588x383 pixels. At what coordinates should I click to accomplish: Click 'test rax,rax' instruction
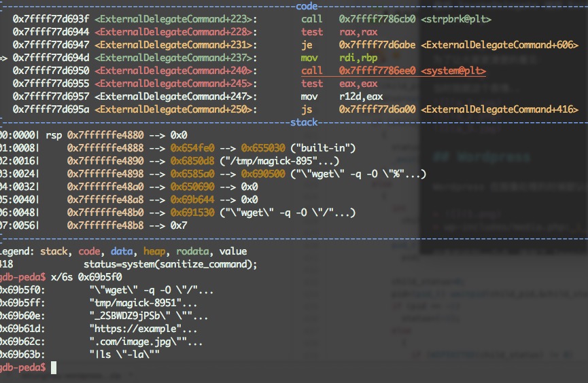(x=339, y=32)
